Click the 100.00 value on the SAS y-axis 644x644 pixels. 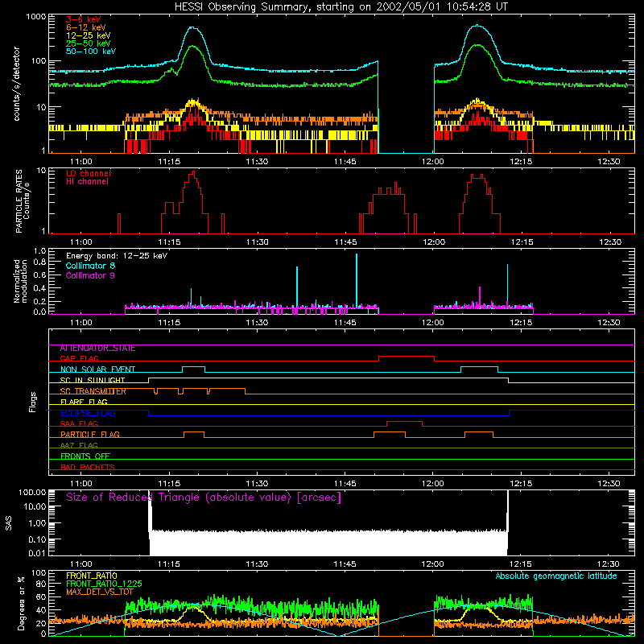pos(32,492)
